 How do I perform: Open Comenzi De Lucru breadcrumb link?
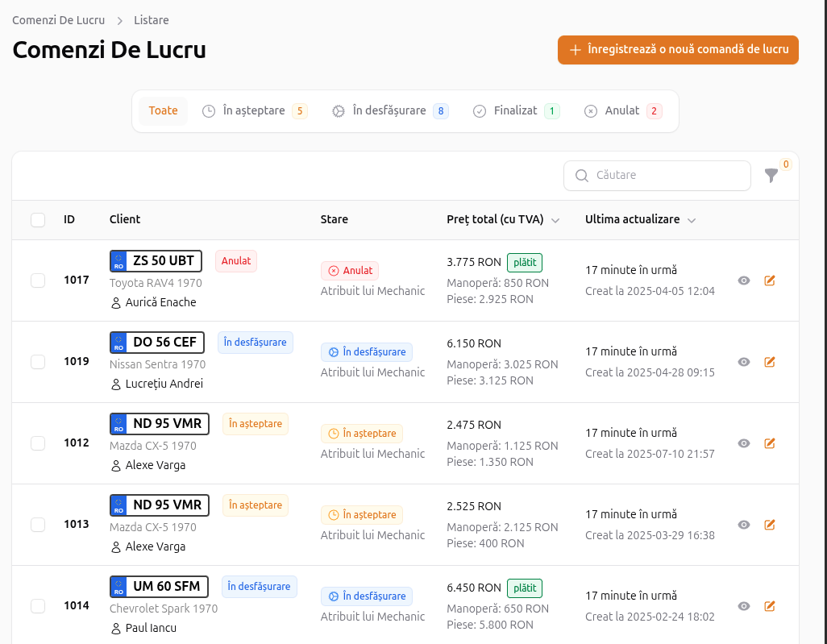tap(58, 20)
